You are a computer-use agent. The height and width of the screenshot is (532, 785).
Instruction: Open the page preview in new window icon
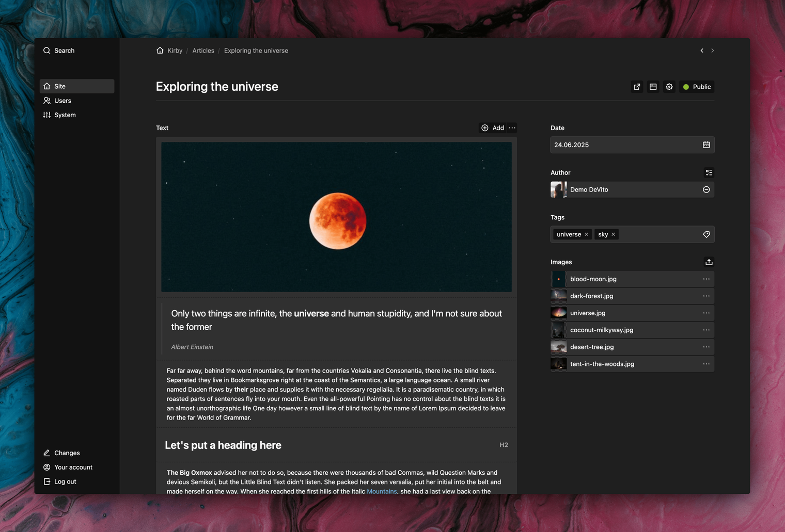[x=637, y=87]
